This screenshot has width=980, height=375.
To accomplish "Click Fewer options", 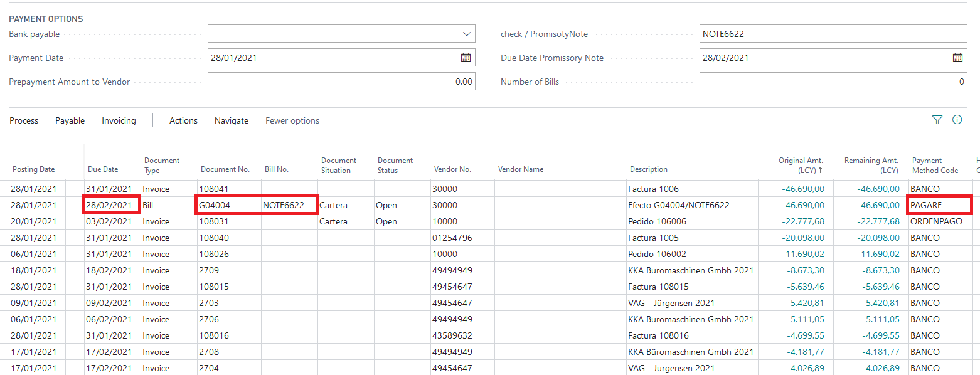I will click(x=292, y=120).
